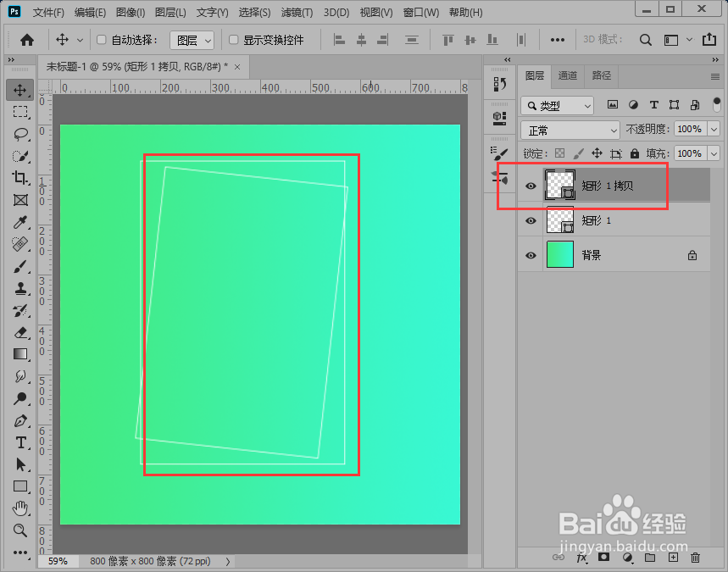Select the Eyedropper tool

pos(20,222)
